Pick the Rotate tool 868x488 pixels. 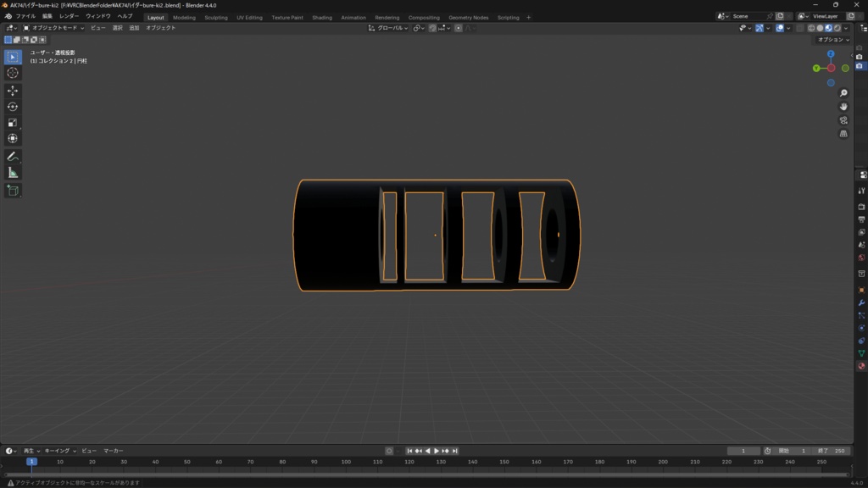[x=13, y=107]
